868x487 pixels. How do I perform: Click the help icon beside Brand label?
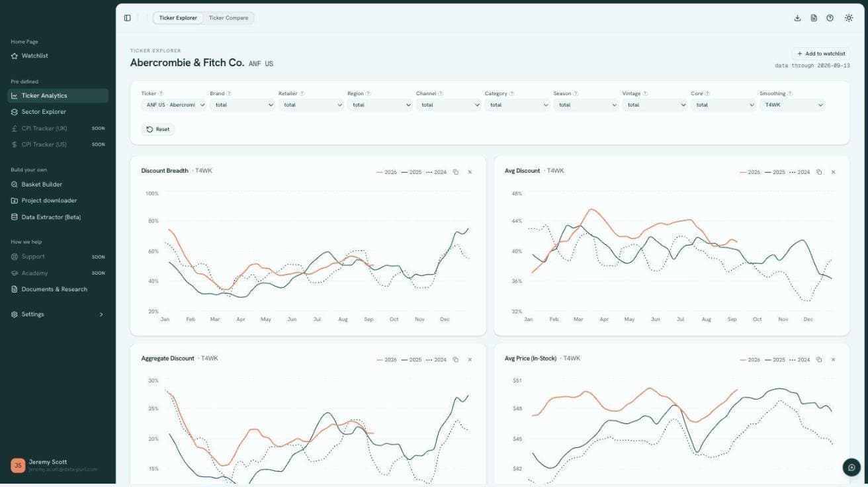[229, 94]
